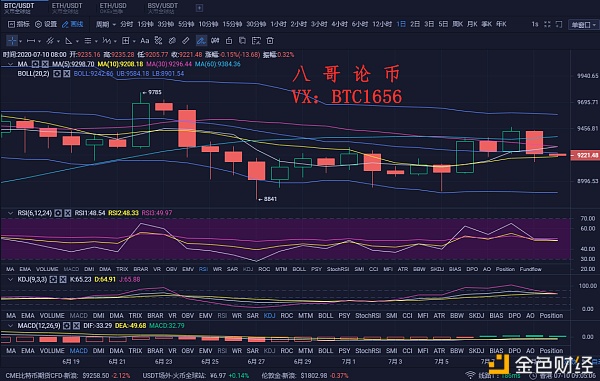Viewport: 600px width, 381px height.
Task: Expand the arrow beside the triangle tool
Action: pyautogui.click(x=77, y=41)
